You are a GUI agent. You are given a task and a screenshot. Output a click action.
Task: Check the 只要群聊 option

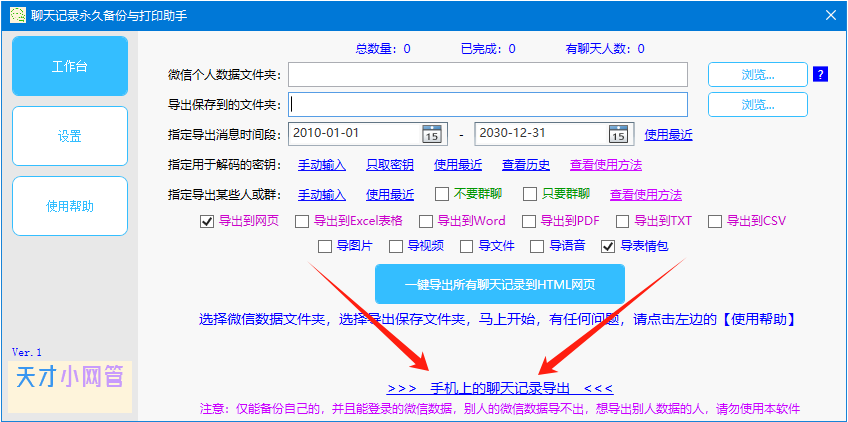[529, 194]
